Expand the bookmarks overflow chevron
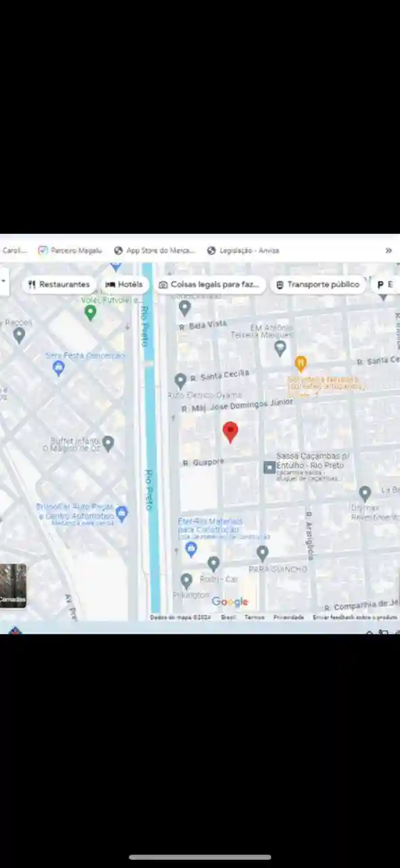The image size is (400, 868). click(388, 250)
